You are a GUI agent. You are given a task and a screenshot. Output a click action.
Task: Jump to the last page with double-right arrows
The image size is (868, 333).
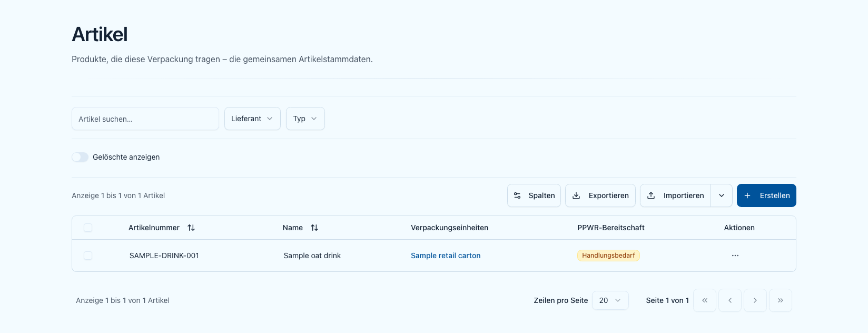(781, 300)
